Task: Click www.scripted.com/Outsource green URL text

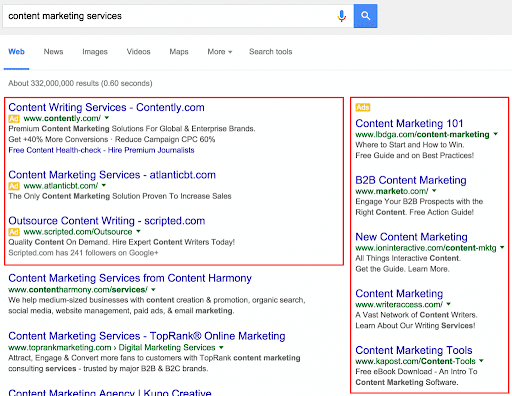Action: (x=78, y=232)
